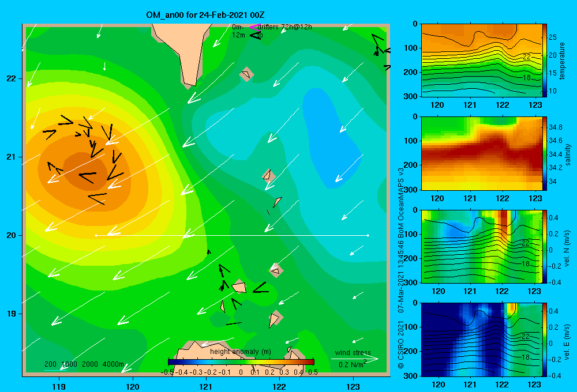Click the '34.8' tick on salinity color bar
Screen dimensions: 577x392
tap(555, 127)
